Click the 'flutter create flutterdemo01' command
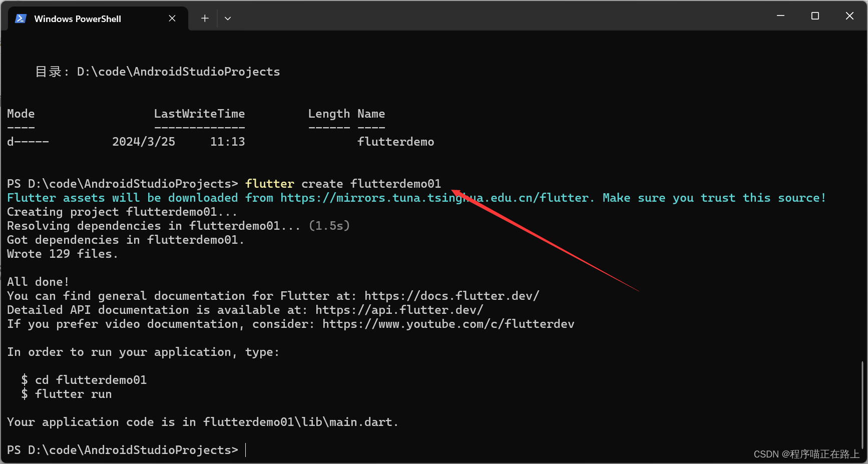This screenshot has height=464, width=868. point(343,184)
